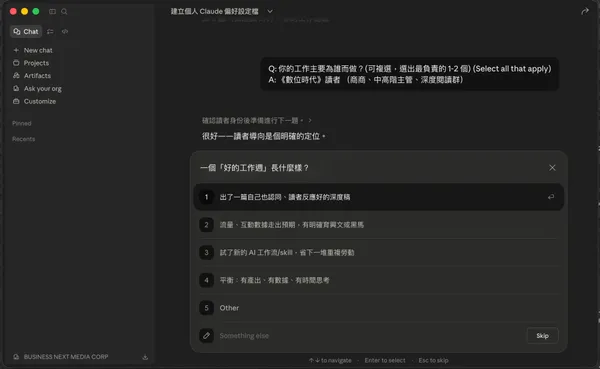Select option 4 starting with 平衡

(379, 280)
